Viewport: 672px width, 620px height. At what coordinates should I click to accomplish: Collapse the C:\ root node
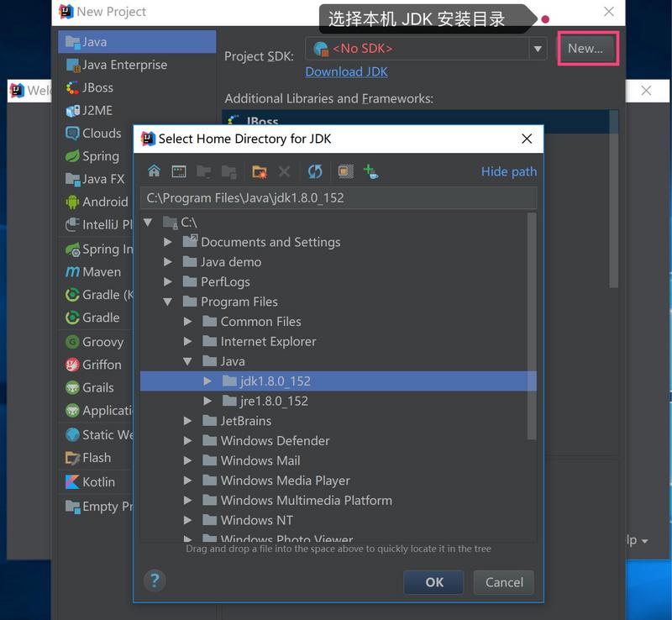tap(148, 222)
